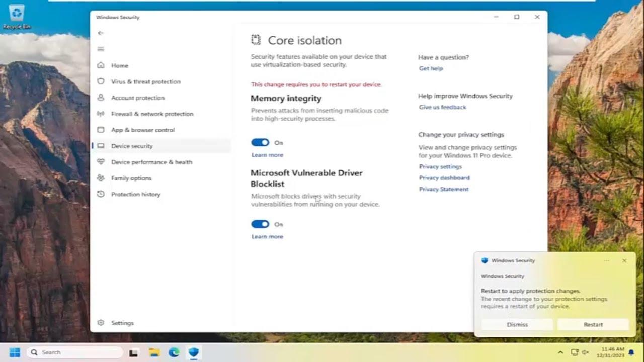Turn off Memory integrity

click(x=260, y=142)
